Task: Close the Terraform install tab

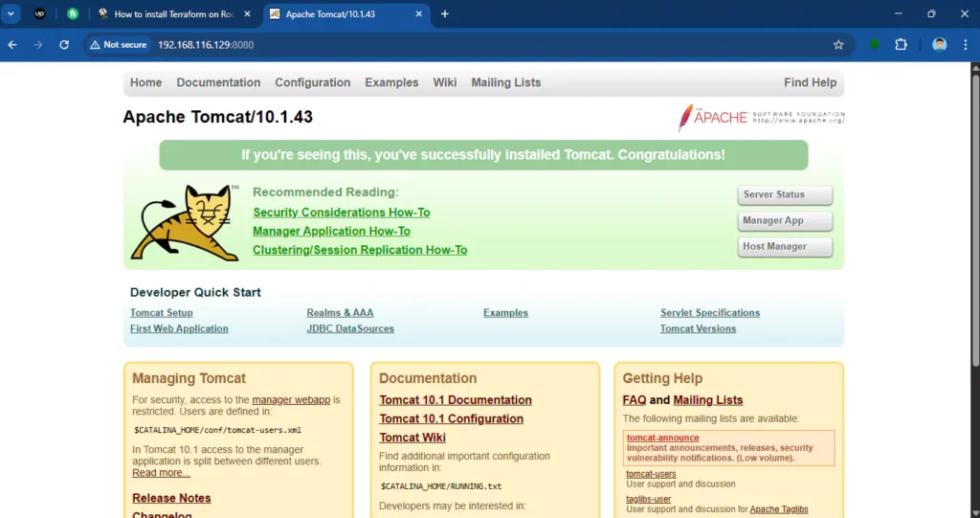Action: [247, 13]
